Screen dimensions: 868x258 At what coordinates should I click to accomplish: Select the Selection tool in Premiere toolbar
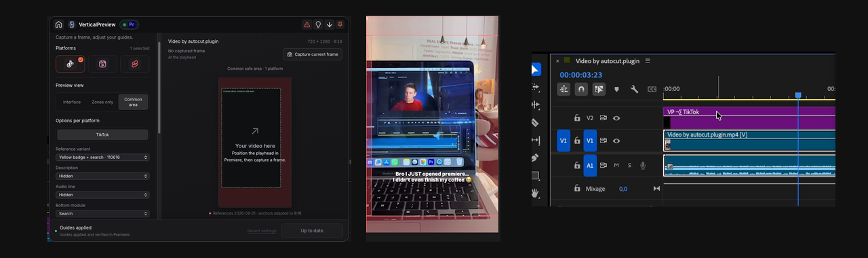tap(535, 69)
